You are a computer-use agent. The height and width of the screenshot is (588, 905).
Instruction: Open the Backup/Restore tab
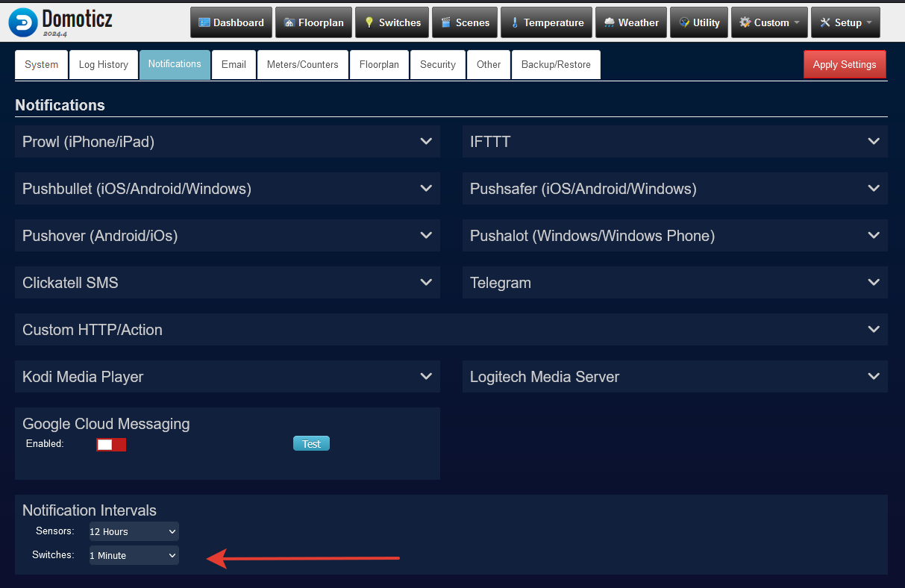556,64
